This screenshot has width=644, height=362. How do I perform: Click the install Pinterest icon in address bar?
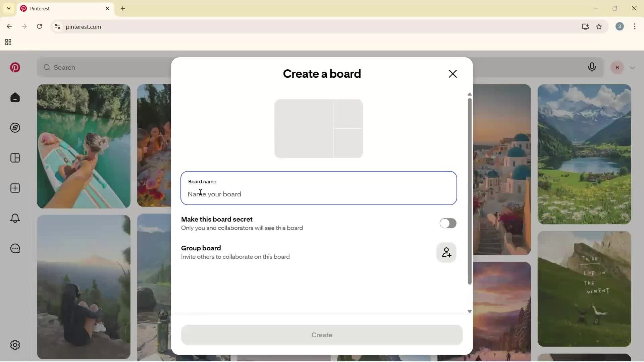click(585, 26)
